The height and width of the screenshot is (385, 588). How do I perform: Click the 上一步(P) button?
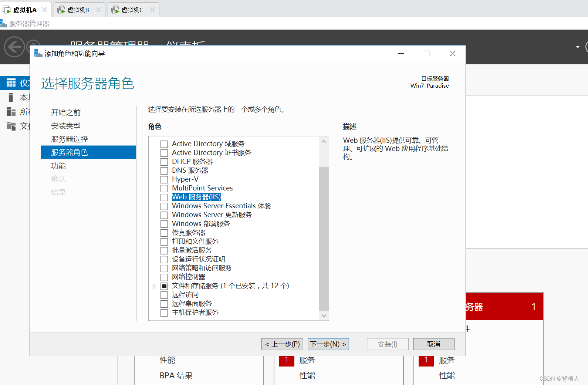click(x=282, y=344)
